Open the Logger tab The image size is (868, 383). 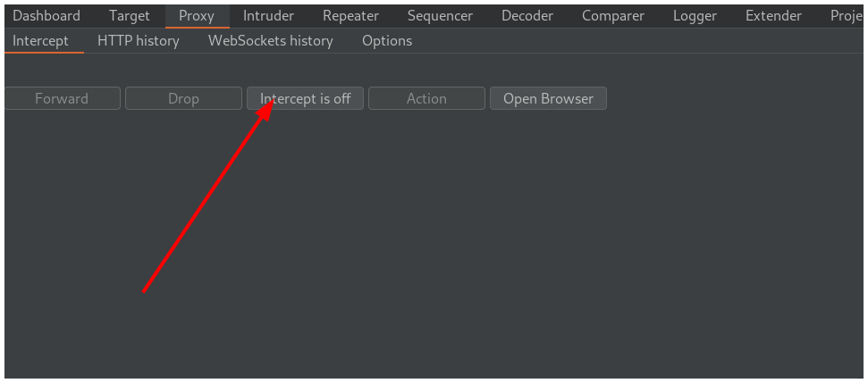[x=695, y=15]
